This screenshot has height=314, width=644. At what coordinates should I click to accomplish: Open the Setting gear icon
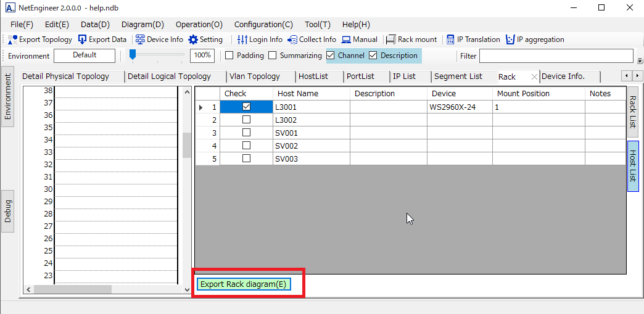193,39
